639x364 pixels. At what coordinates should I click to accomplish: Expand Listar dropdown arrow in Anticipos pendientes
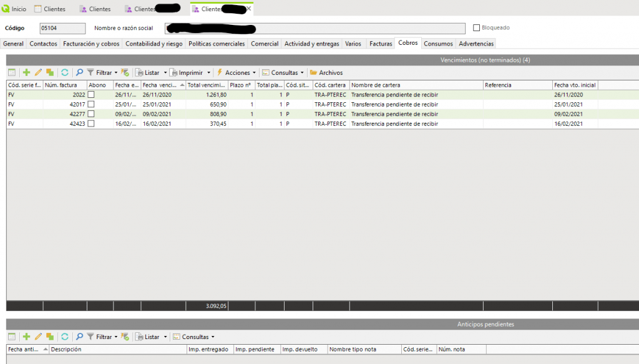click(x=165, y=337)
